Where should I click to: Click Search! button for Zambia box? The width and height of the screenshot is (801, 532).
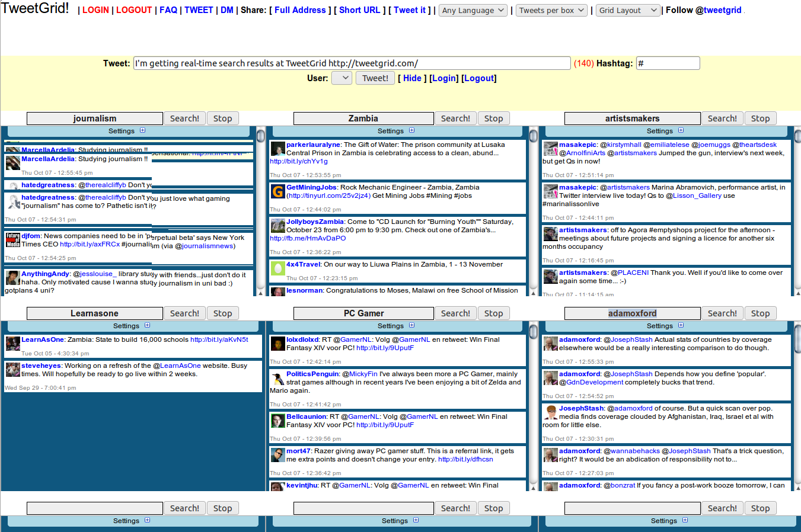pyautogui.click(x=455, y=118)
